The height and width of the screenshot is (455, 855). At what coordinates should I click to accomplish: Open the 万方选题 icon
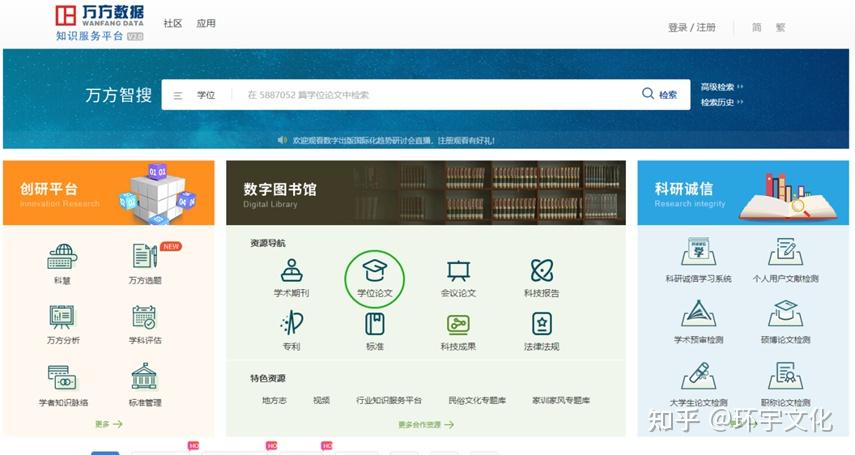pos(144,256)
